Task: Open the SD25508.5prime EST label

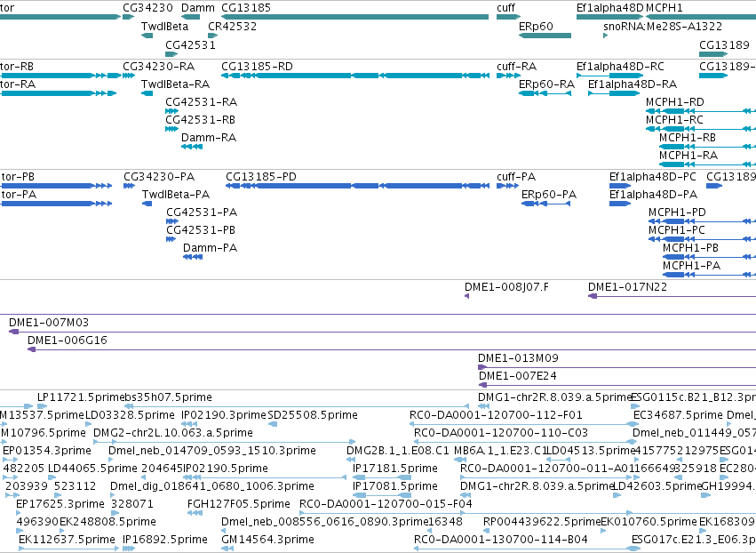Action: (x=313, y=415)
